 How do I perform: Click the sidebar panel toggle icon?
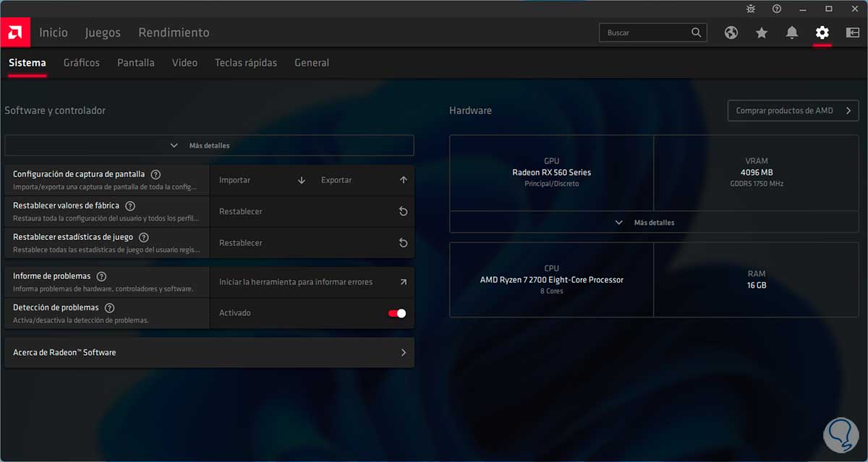click(853, 33)
